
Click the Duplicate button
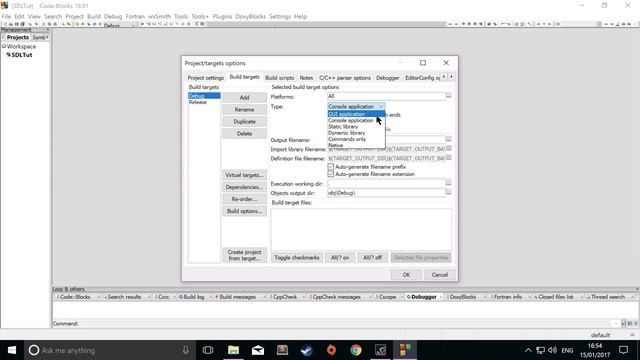pos(244,122)
